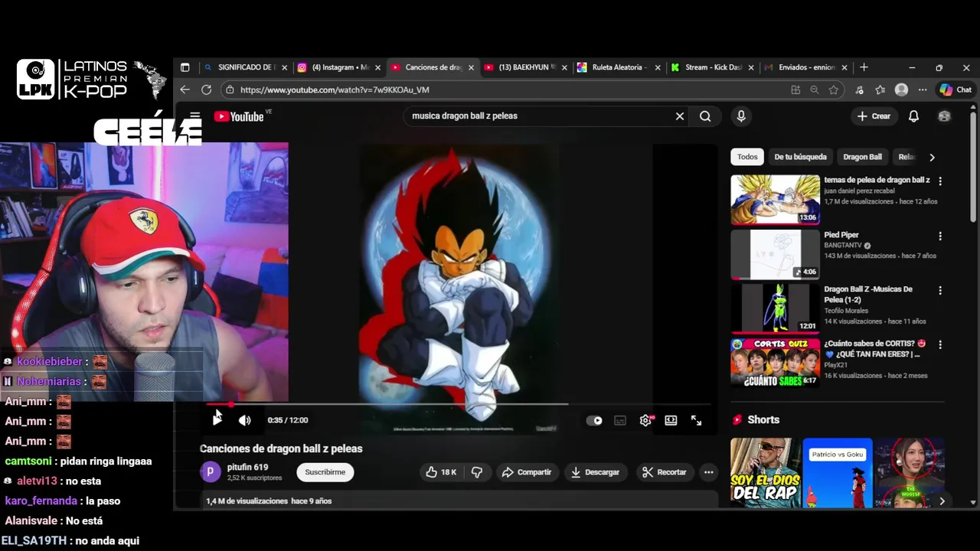980x551 pixels.
Task: Click the Crear button
Action: click(874, 116)
